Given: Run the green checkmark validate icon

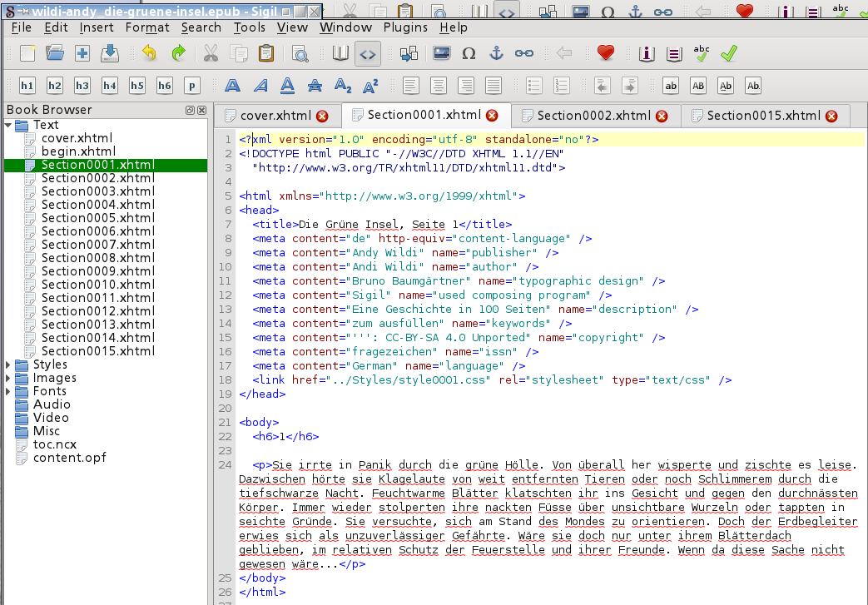Looking at the screenshot, I should coord(729,54).
